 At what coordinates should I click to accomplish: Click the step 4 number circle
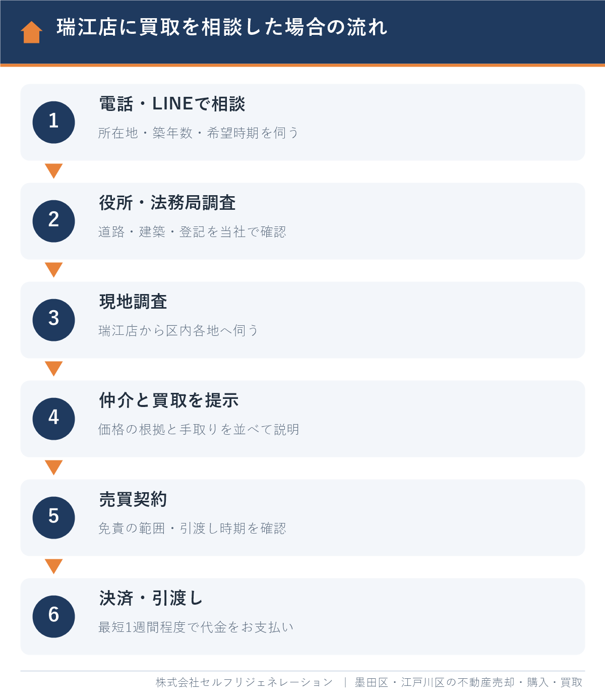[53, 419]
